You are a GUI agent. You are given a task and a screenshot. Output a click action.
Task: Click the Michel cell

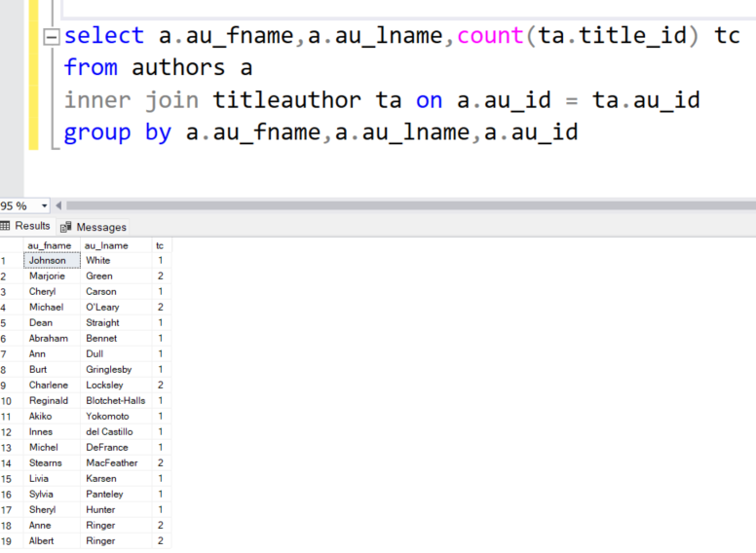pos(52,448)
